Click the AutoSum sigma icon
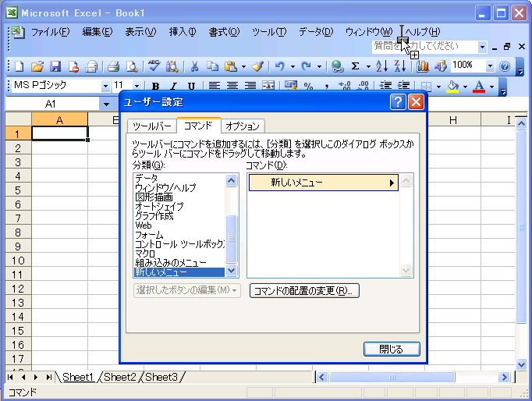This screenshot has width=532, height=401. pyautogui.click(x=355, y=66)
